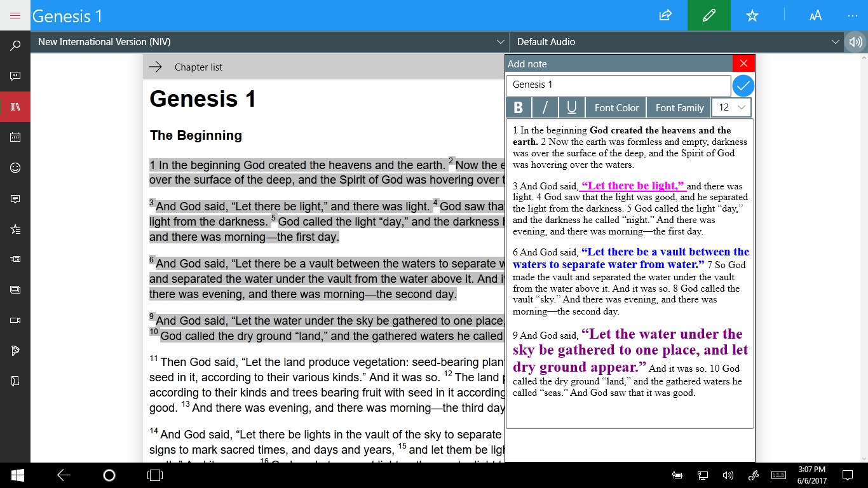Open the stacked slides sidebar icon
This screenshot has width=868, height=488.
coord(15,290)
